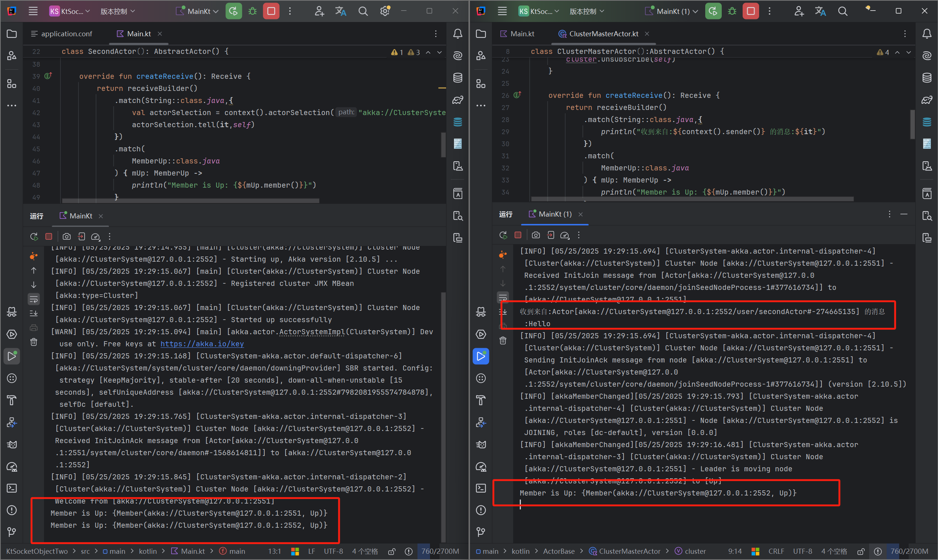Show Notifications bell in left window

click(x=458, y=34)
